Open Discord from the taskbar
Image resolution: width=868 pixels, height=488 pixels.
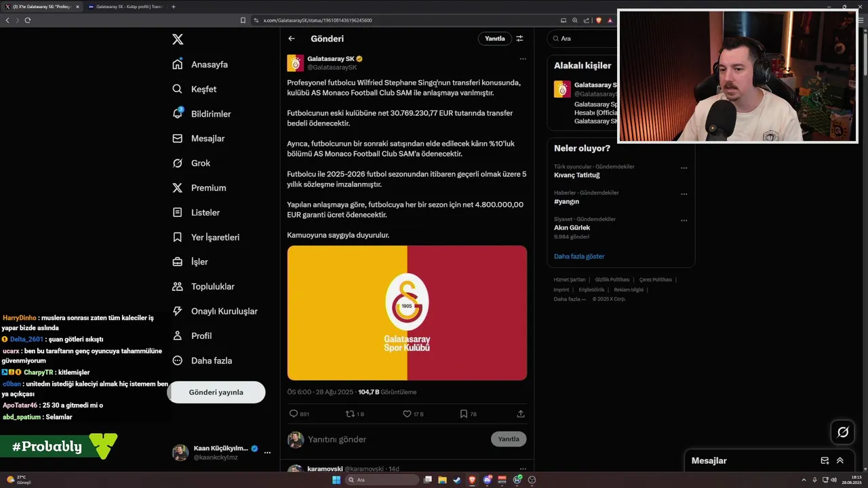point(488,480)
